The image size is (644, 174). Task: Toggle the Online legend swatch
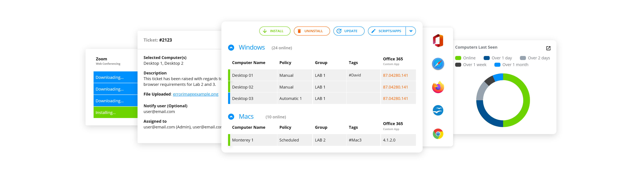click(458, 58)
